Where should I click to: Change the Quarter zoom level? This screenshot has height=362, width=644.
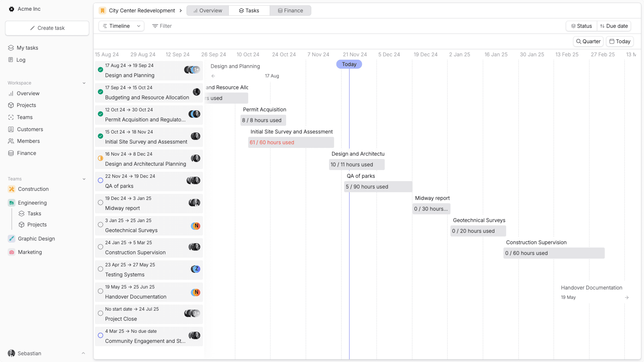[588, 41]
